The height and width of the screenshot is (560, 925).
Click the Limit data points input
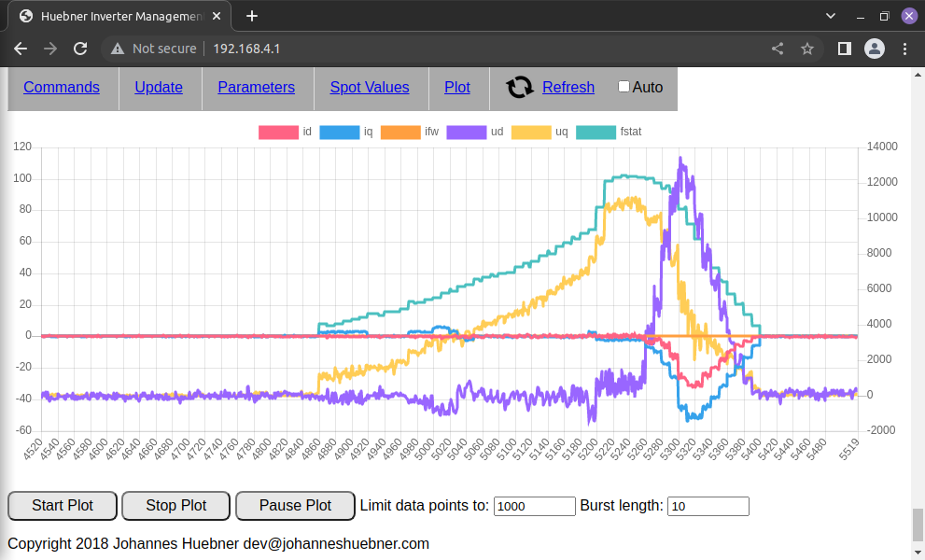point(534,506)
